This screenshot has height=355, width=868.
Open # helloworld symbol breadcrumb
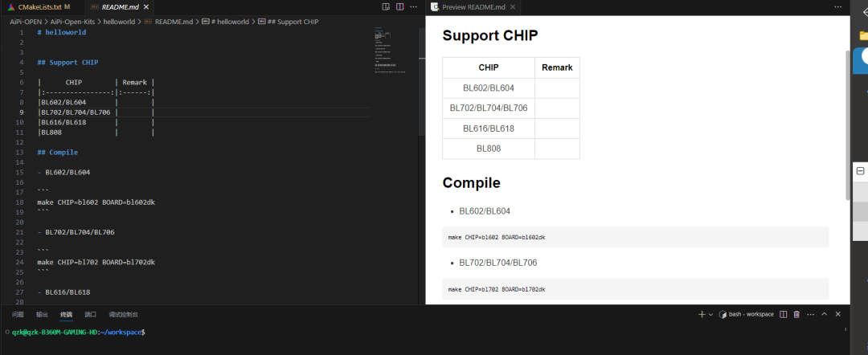point(225,22)
